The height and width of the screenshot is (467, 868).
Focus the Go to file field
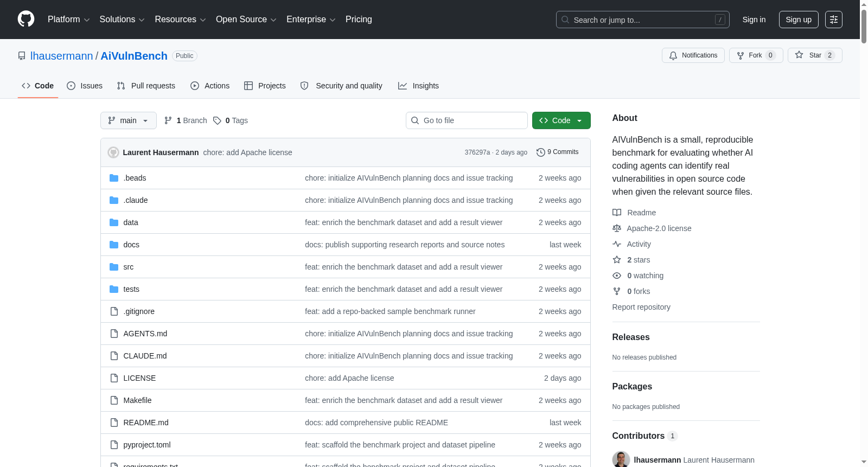(x=467, y=120)
